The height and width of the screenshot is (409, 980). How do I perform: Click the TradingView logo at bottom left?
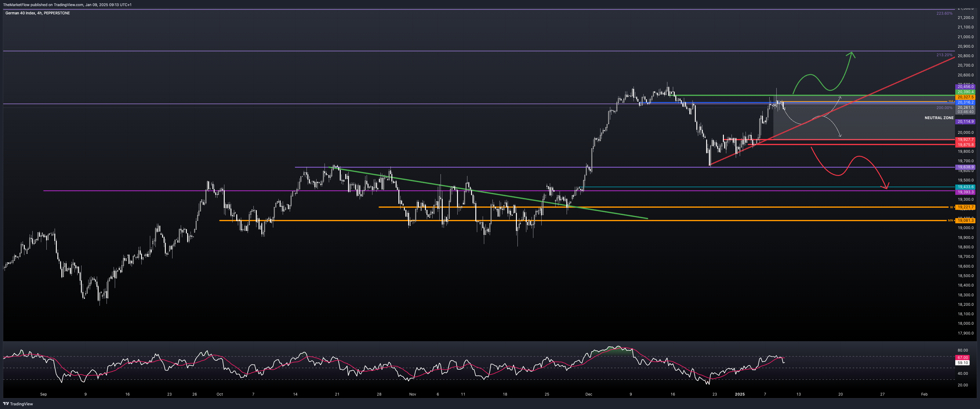pos(18,404)
